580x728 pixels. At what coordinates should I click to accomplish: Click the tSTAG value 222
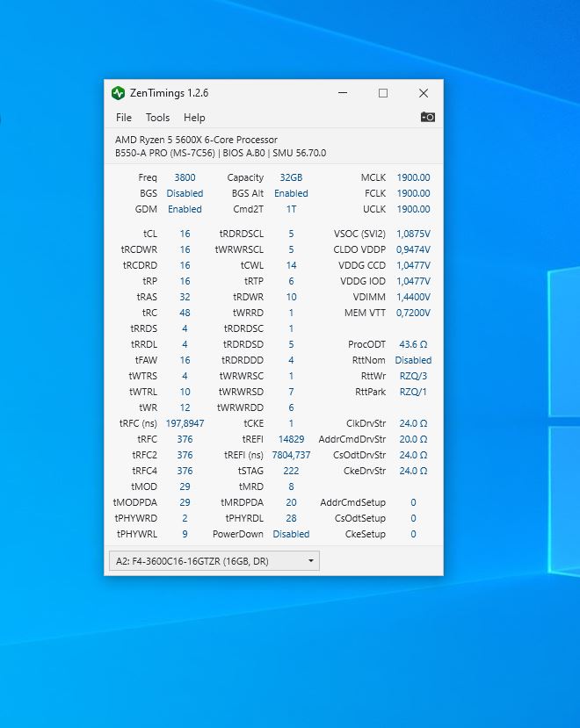[x=291, y=471]
